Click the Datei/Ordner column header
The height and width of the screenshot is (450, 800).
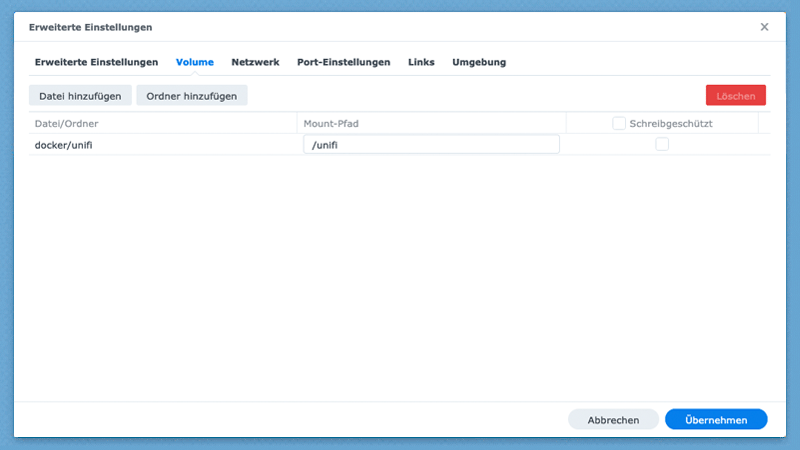pyautogui.click(x=66, y=123)
